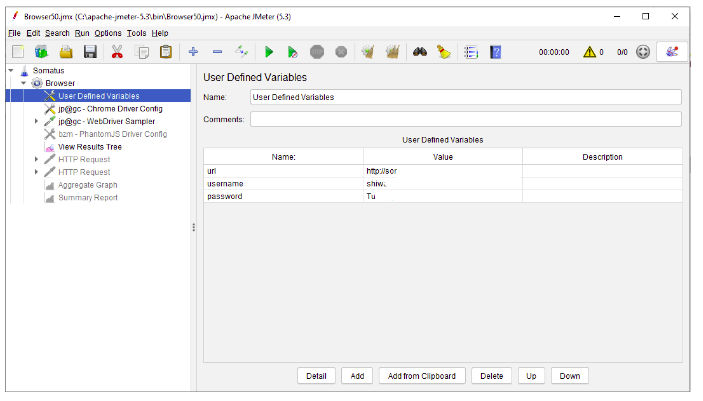Select Browser thread group in tree

tap(60, 83)
